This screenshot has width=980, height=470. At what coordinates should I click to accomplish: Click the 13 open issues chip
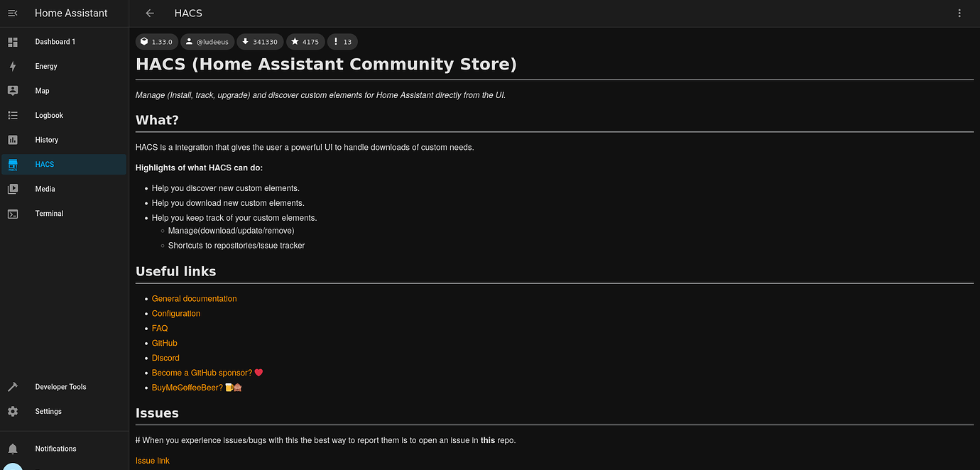(342, 42)
